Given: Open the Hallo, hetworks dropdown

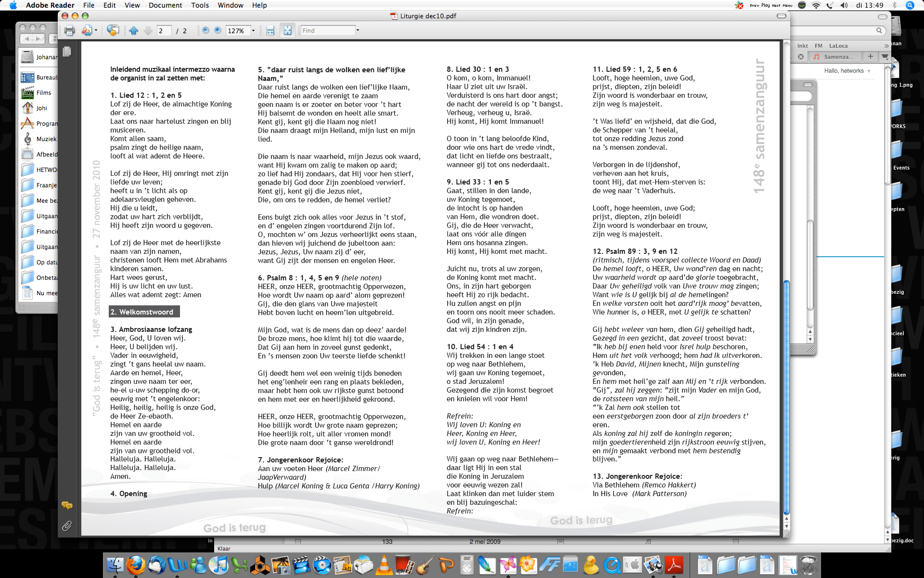Looking at the screenshot, I should 847,71.
